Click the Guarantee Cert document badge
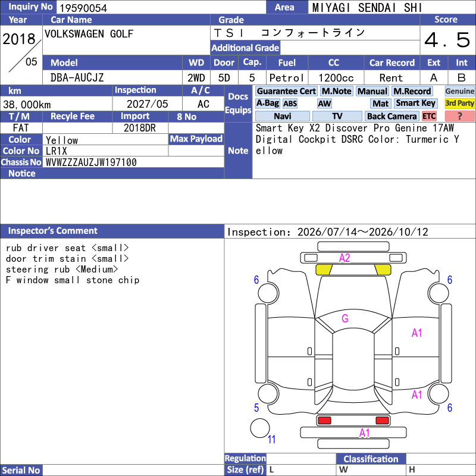Screen dimensions: 476x476 pos(286,91)
